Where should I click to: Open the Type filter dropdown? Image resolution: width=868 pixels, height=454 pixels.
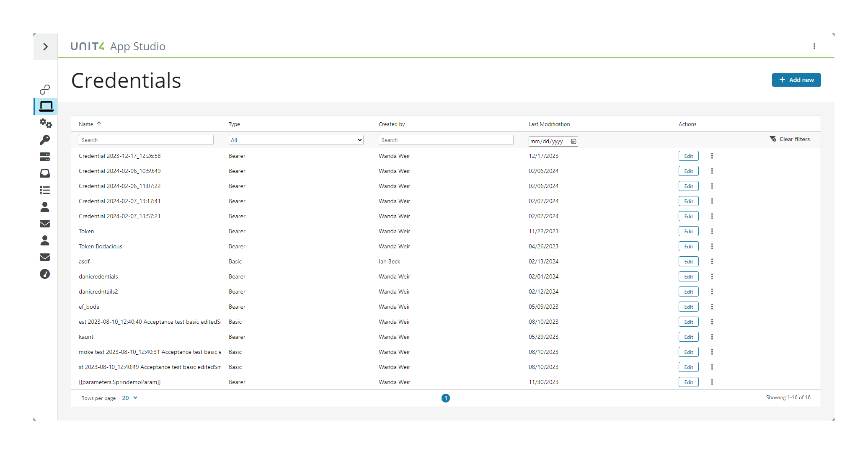click(296, 140)
